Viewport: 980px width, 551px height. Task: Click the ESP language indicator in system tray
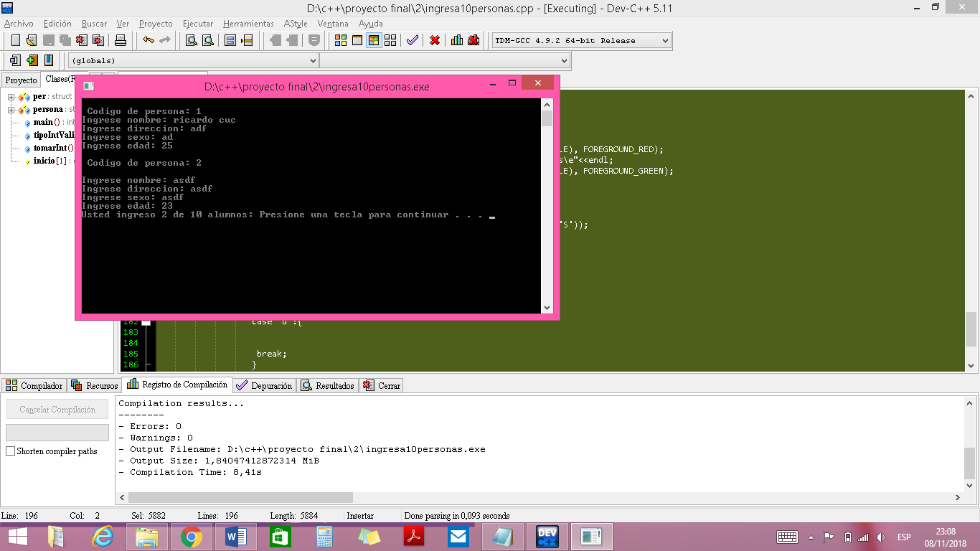tap(904, 537)
